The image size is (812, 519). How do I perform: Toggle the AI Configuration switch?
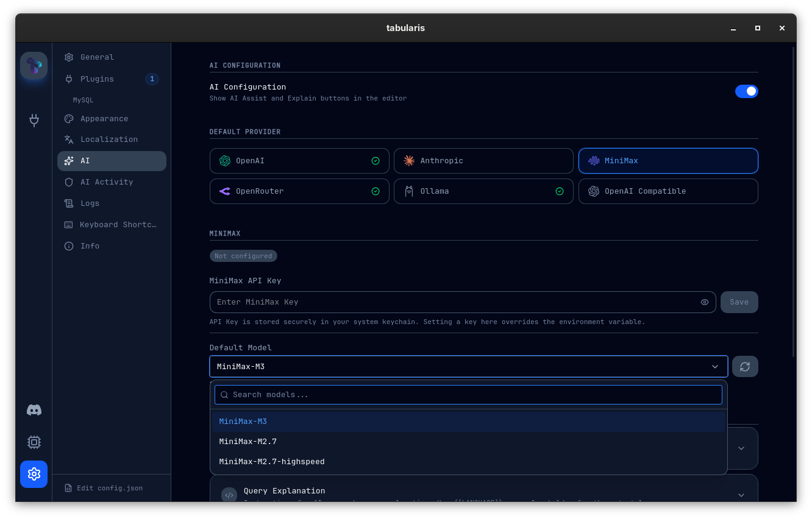tap(746, 91)
